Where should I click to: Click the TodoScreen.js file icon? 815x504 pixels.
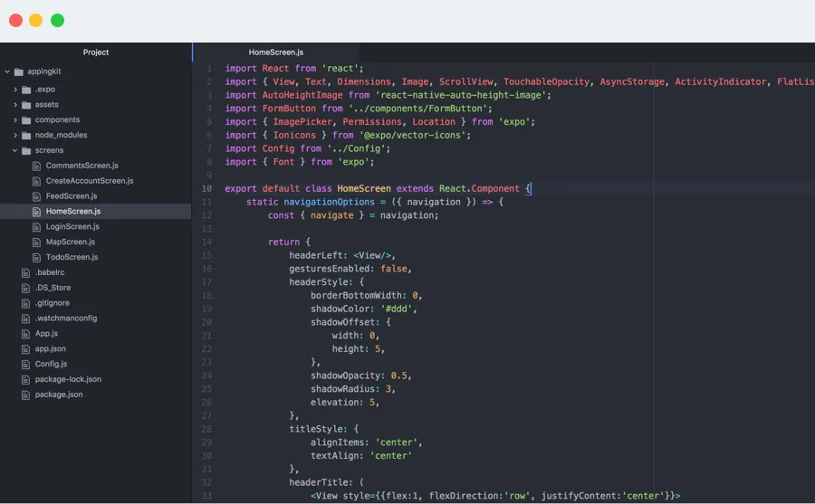coord(36,257)
